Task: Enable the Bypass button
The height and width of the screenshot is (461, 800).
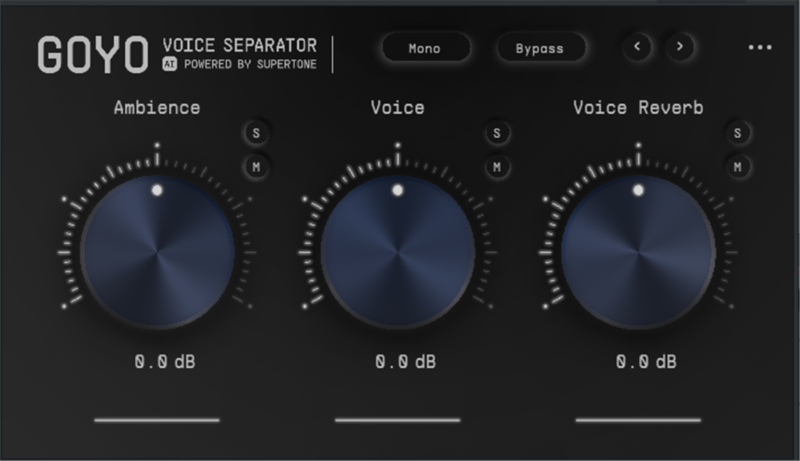Action: click(540, 48)
